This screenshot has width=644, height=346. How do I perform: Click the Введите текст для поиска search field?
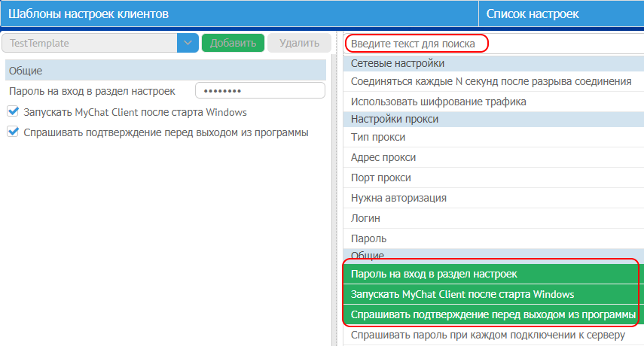coord(417,44)
